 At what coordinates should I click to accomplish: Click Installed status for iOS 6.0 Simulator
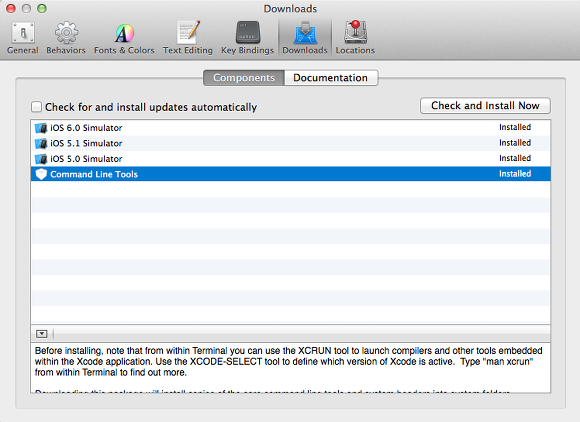(515, 127)
